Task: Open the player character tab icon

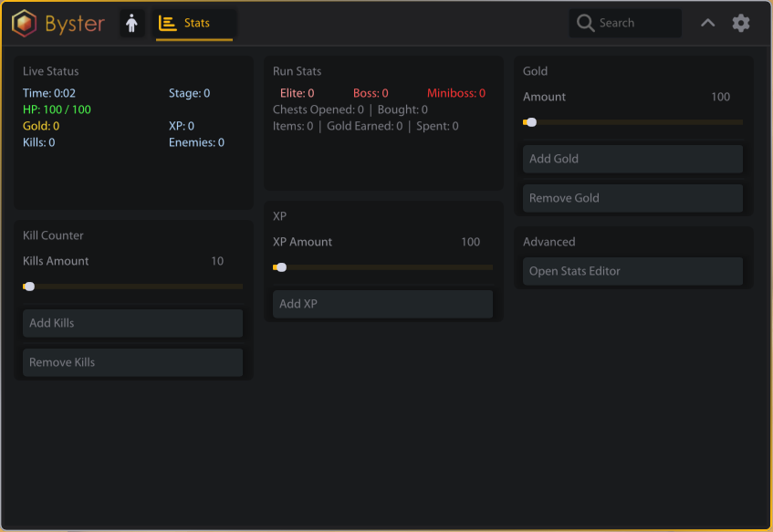Action: [131, 23]
